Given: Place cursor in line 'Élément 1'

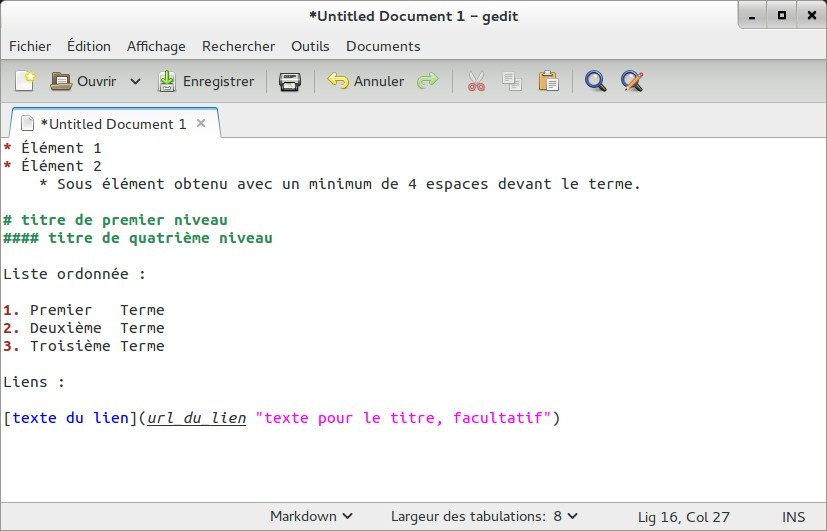Looking at the screenshot, I should pyautogui.click(x=52, y=148).
